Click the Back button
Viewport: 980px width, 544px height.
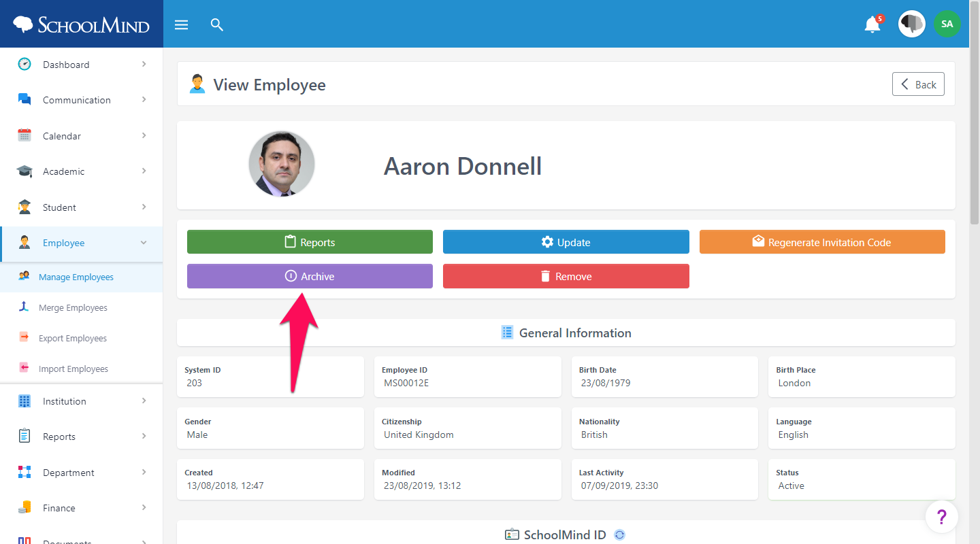pos(918,84)
